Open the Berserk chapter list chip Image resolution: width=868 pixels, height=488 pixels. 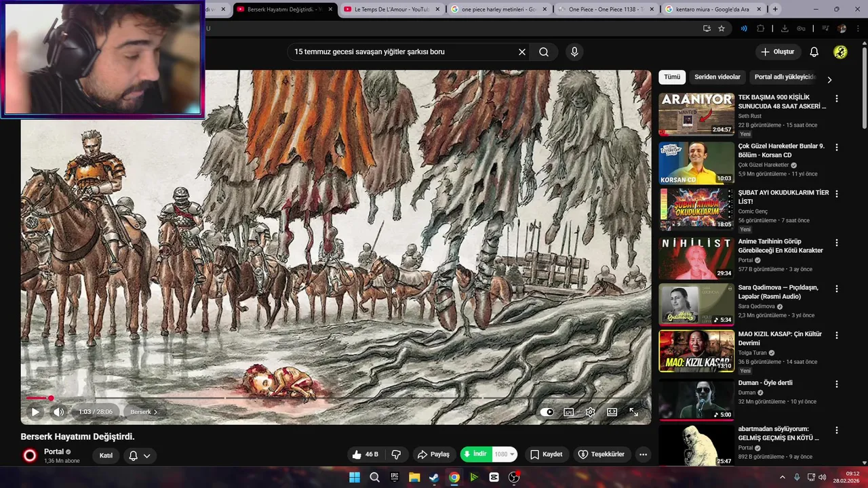point(144,412)
